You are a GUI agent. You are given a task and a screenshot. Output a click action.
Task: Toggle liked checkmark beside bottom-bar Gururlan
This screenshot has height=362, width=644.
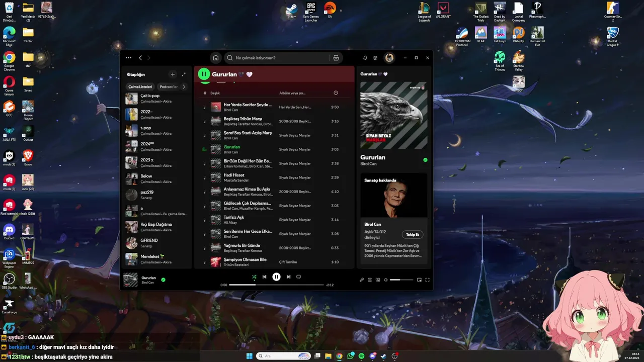[163, 280]
